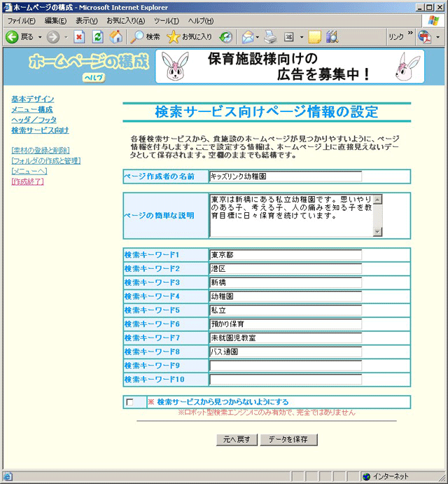The width and height of the screenshot is (448, 484).
Task: Click the ヘルプ button under the title
Action: (x=94, y=78)
